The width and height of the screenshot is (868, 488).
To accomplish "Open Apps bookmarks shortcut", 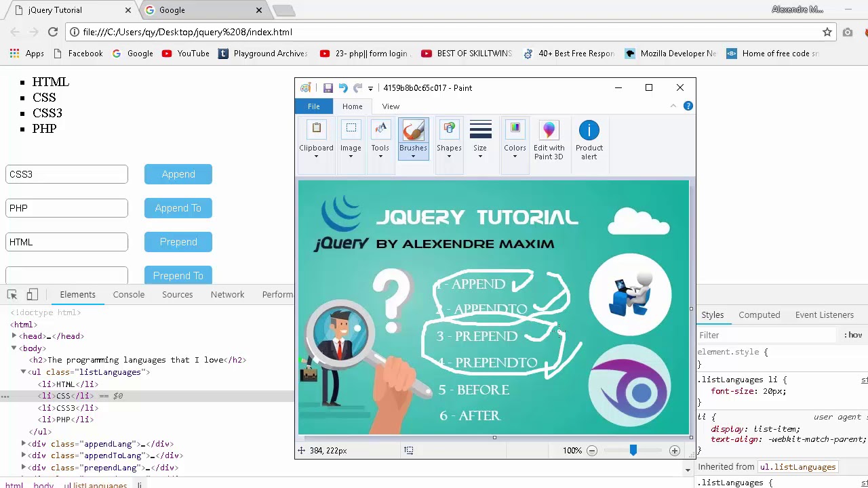I will pos(27,54).
